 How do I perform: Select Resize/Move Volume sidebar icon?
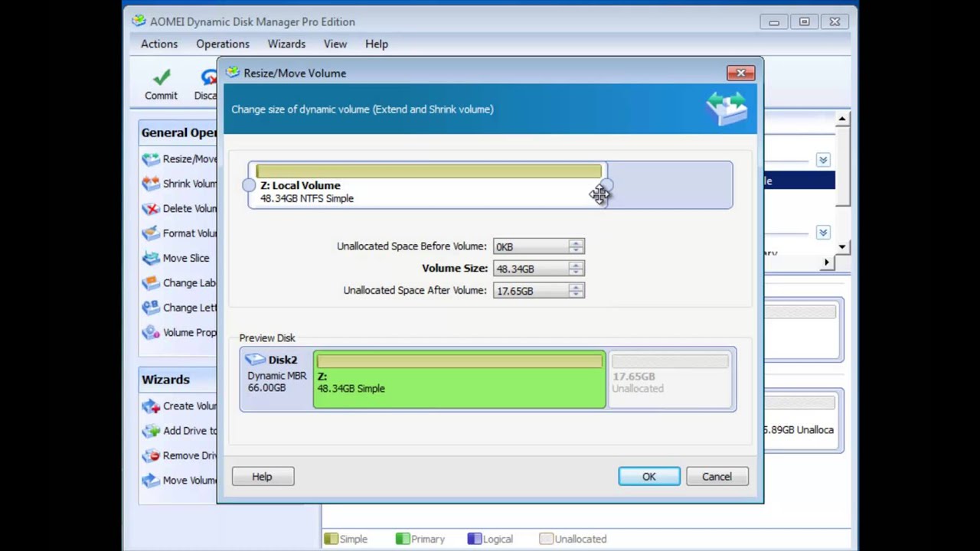151,159
